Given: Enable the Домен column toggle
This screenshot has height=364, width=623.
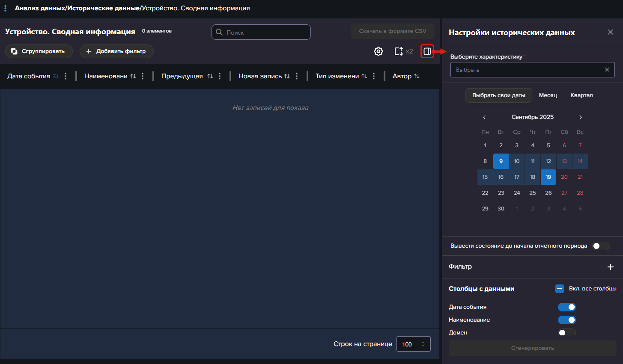Looking at the screenshot, I should click(x=566, y=333).
